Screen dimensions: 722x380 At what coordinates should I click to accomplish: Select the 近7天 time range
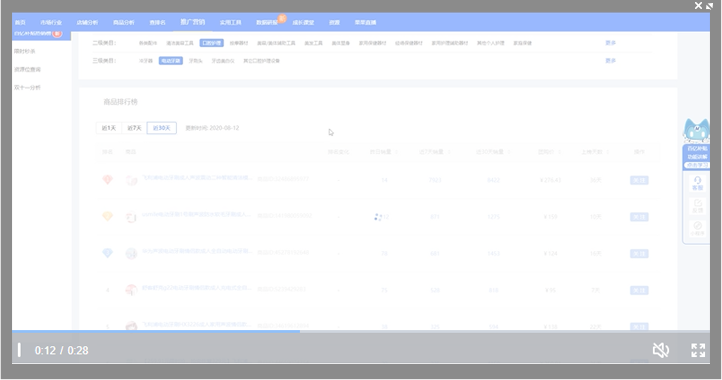point(134,128)
